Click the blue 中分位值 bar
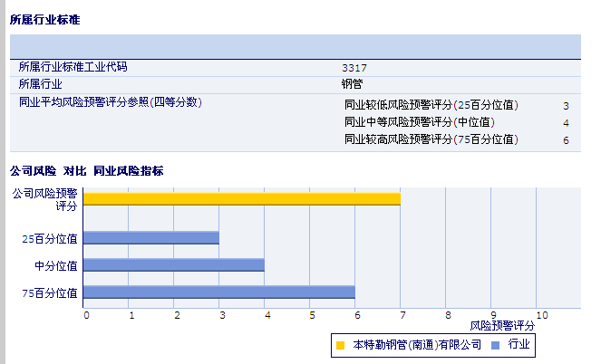601x364 pixels. 173,265
